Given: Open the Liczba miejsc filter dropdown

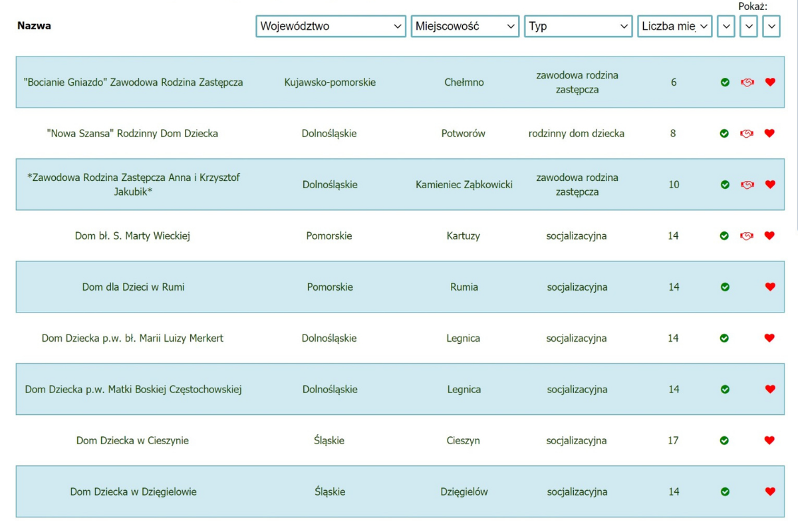Looking at the screenshot, I should [674, 26].
